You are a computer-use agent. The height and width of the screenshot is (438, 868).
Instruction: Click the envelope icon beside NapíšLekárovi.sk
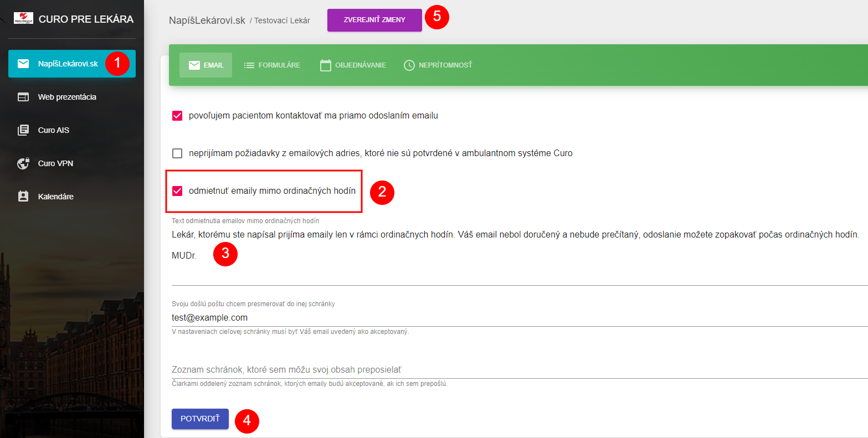point(23,64)
